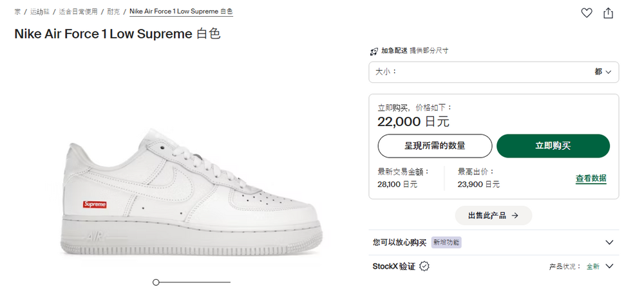This screenshot has height=299, width=644.
Task: Go to the 家 home breadcrumb
Action: click(17, 12)
